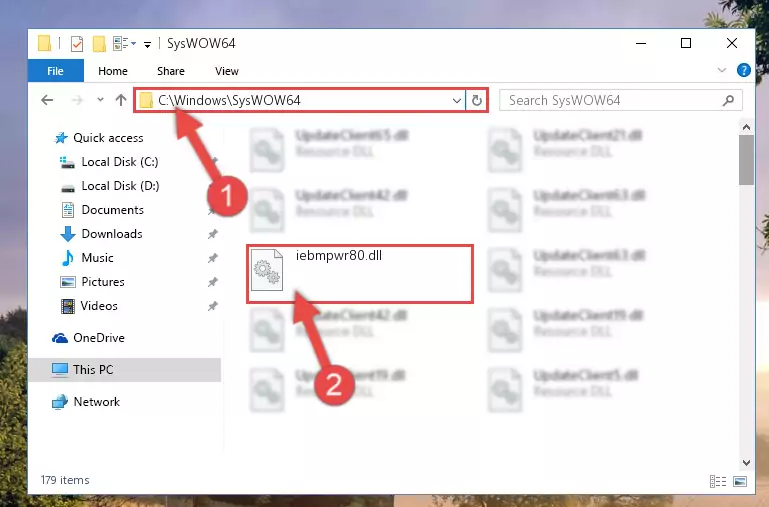Viewport: 769px width, 507px height.
Task: Click the scroll up arrow of file list
Action: coord(746,127)
